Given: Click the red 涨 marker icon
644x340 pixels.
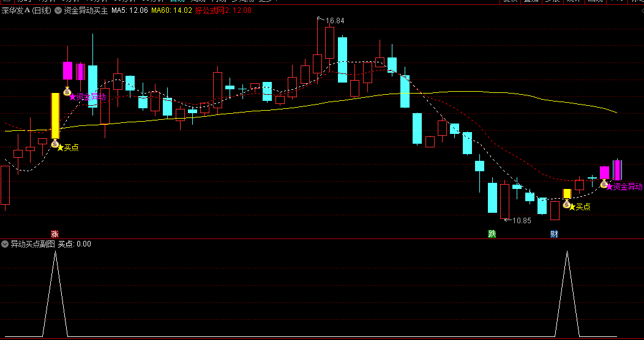Looking at the screenshot, I should pos(54,234).
